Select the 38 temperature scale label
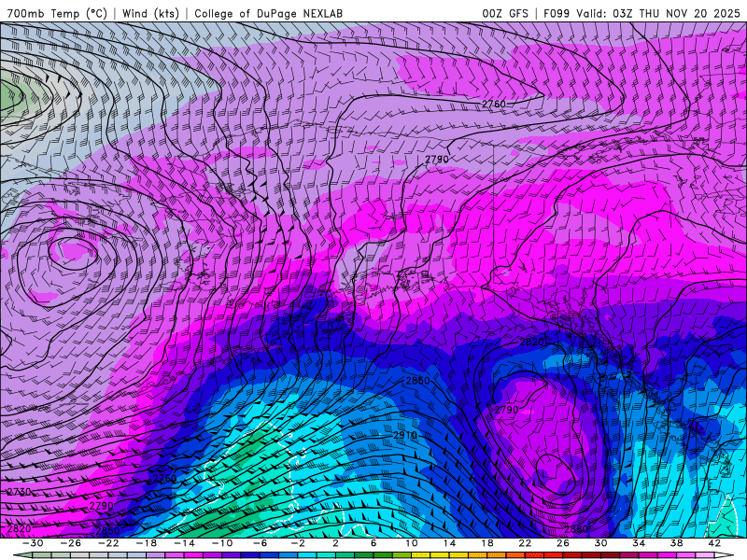 676,543
